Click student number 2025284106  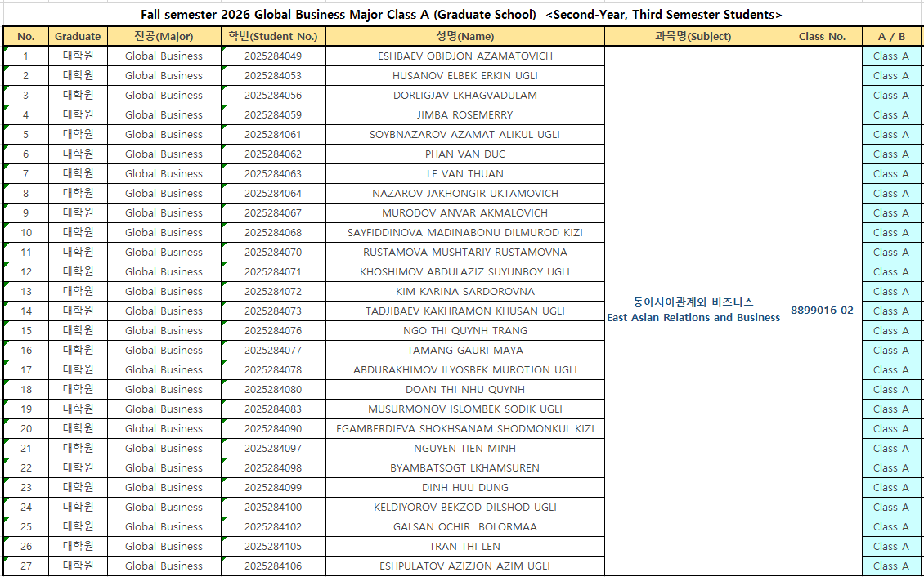click(x=273, y=566)
